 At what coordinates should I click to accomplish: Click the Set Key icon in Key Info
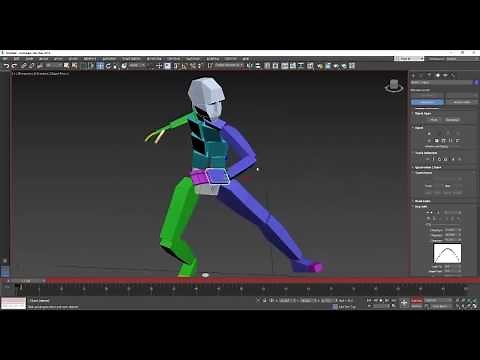[428, 218]
